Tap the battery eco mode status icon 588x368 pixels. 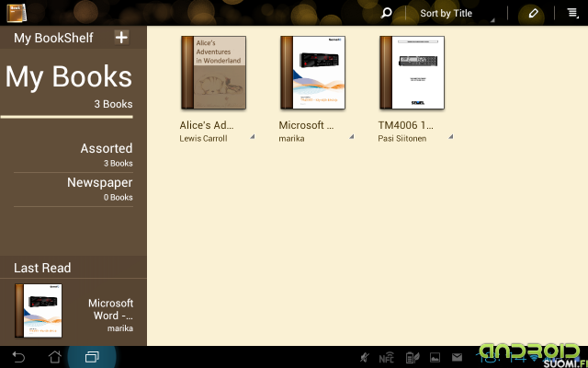413,358
